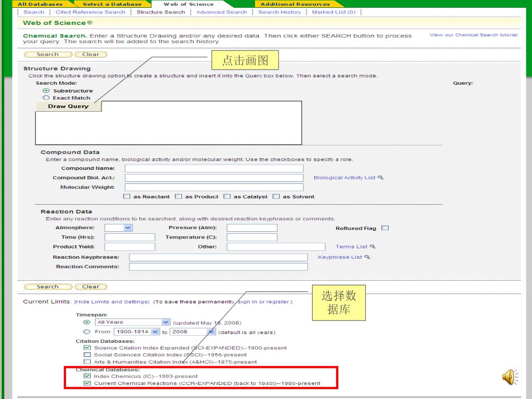The height and width of the screenshot is (399, 532).
Task: Click Hide Limits and Settings link
Action: [x=112, y=302]
